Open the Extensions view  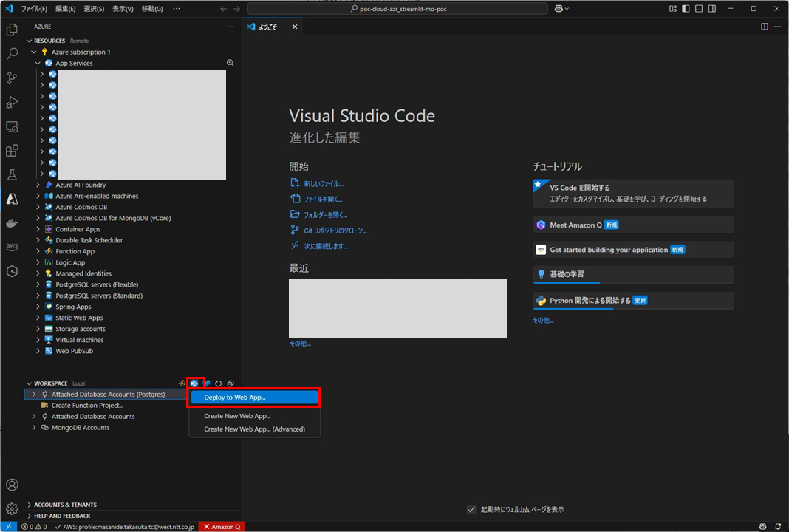click(12, 151)
